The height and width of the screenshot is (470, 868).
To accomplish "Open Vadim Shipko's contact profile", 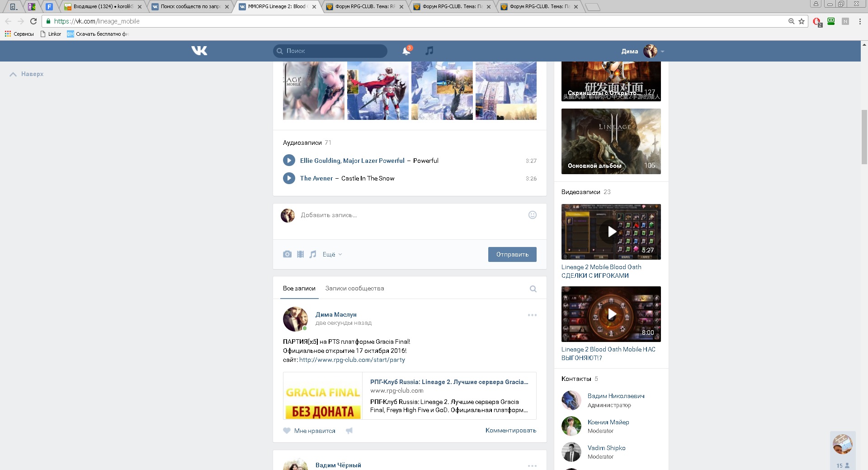I will pos(606,448).
